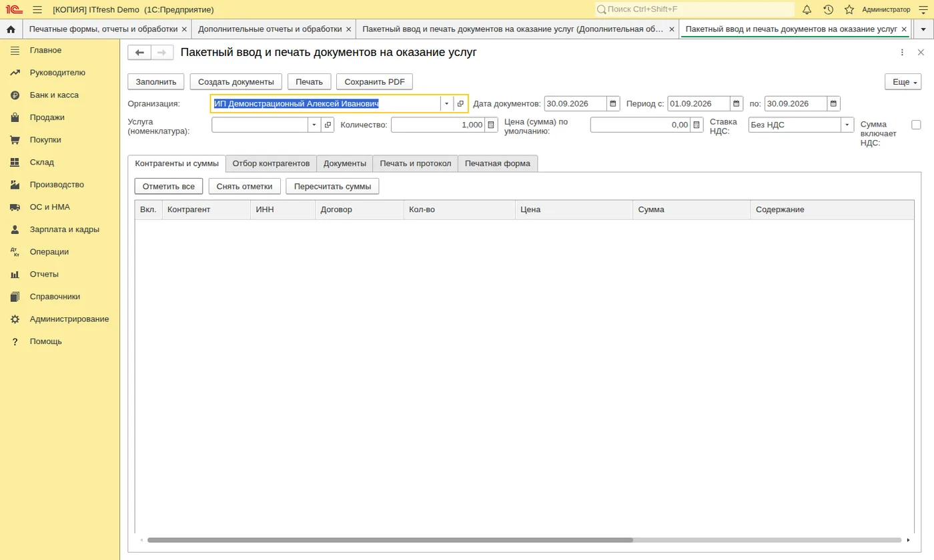Open favorites star icon
The width and height of the screenshot is (934, 560).
pyautogui.click(x=849, y=9)
